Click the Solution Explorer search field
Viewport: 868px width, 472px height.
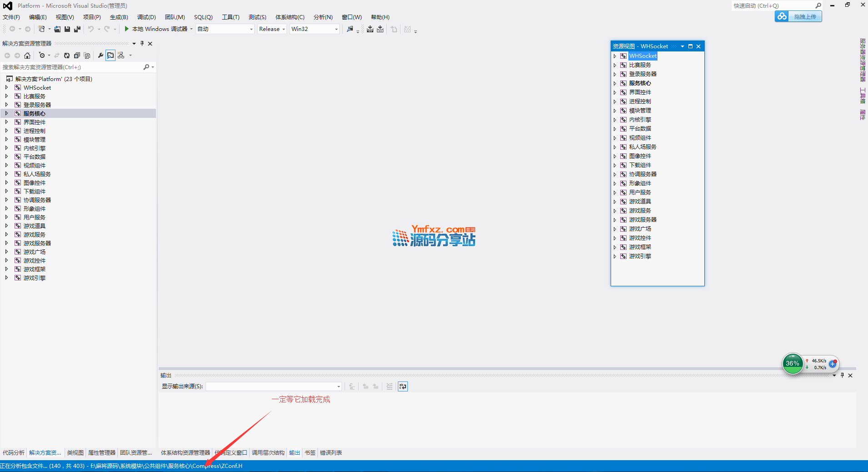(73, 67)
